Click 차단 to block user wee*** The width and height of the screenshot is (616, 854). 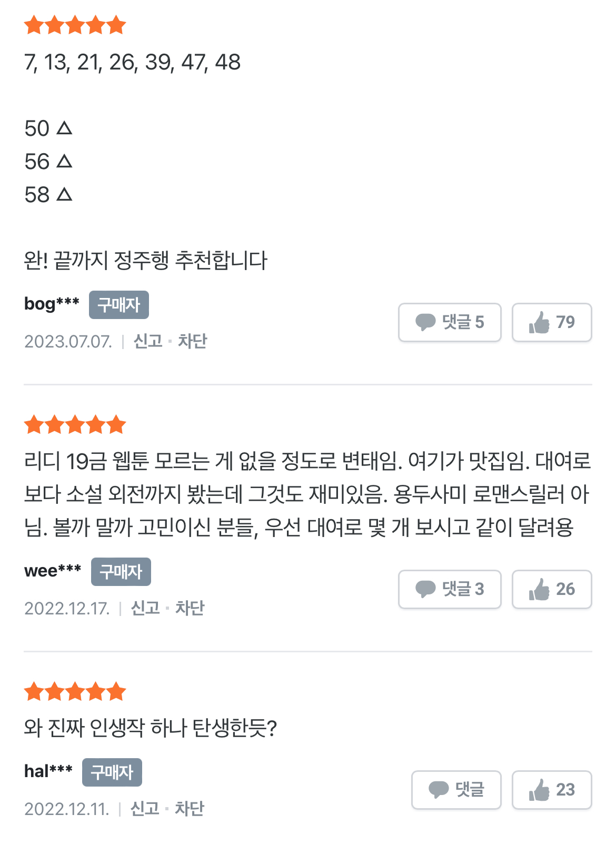[x=190, y=608]
